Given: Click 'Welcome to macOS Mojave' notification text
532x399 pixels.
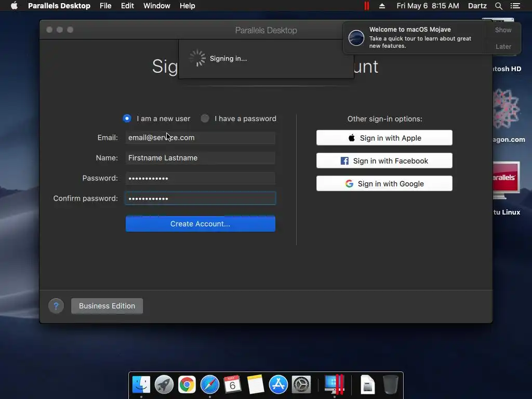Looking at the screenshot, I should (x=410, y=30).
